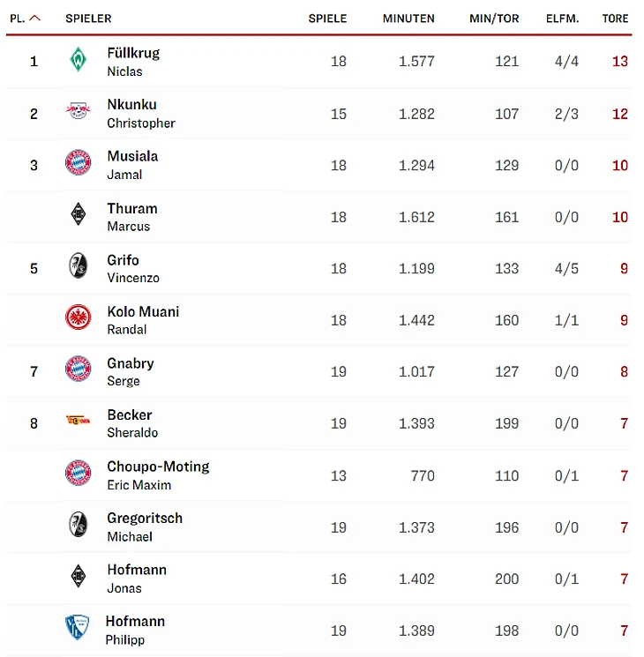Click Bayern Munich crest next to Musiala

click(x=79, y=164)
